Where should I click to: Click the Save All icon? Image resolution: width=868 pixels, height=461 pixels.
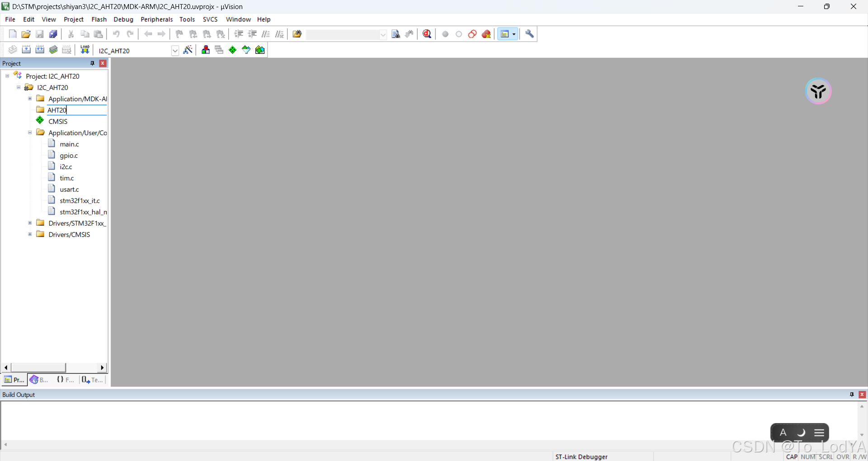[x=53, y=34]
